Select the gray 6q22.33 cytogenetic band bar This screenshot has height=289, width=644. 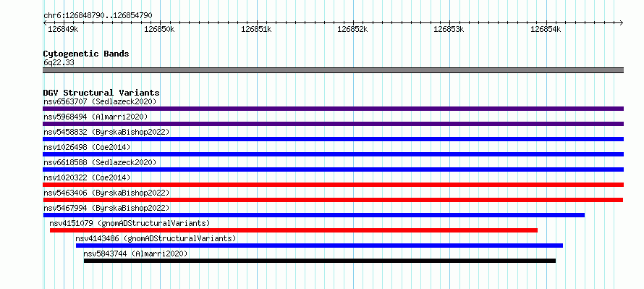[333, 70]
